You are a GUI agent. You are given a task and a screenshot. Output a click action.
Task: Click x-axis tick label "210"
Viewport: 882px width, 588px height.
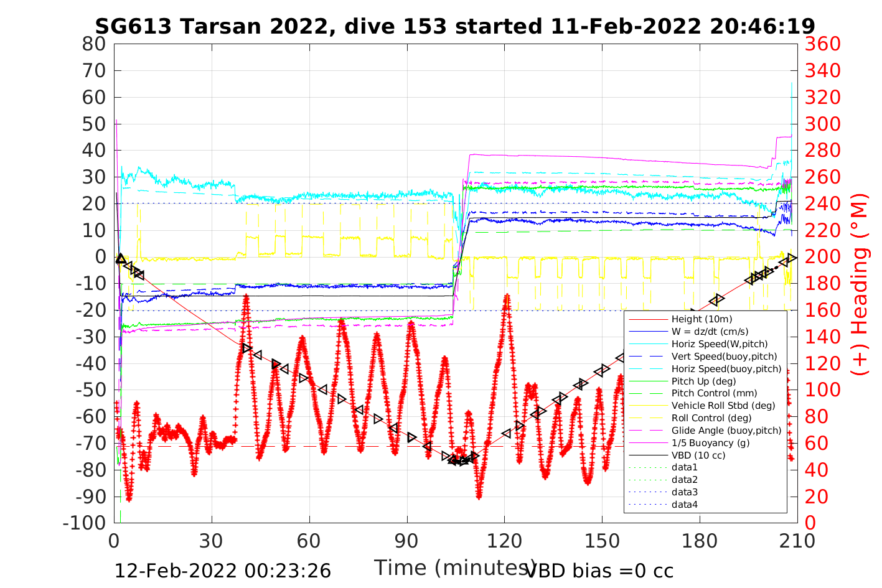797,541
